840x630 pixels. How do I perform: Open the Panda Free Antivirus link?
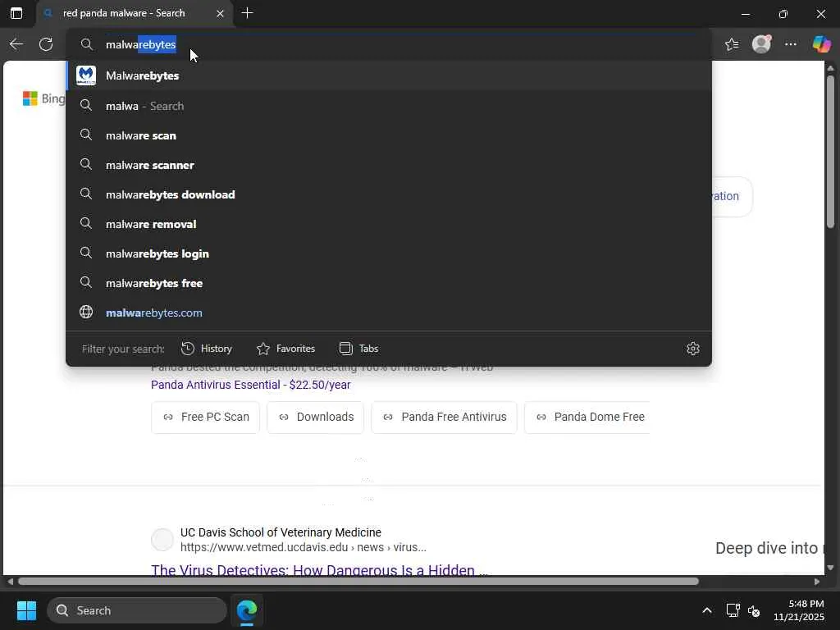pos(444,417)
